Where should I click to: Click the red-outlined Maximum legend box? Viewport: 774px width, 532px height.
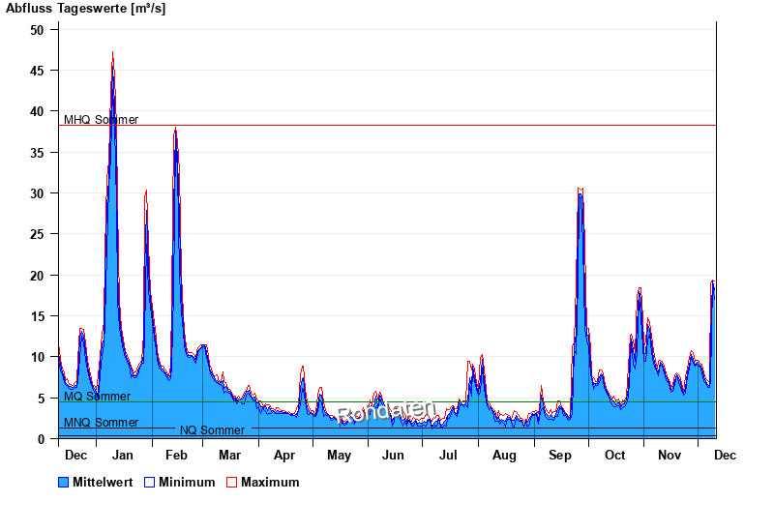[x=231, y=483]
